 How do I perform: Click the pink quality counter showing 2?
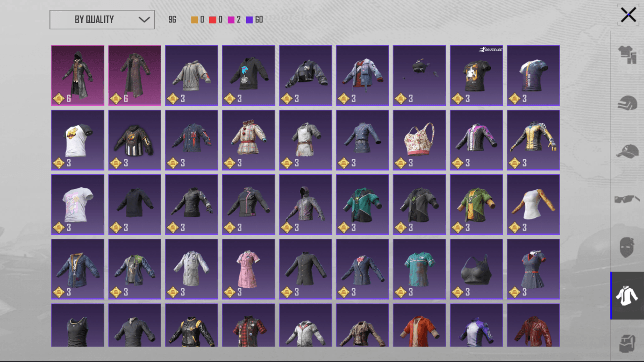point(234,20)
